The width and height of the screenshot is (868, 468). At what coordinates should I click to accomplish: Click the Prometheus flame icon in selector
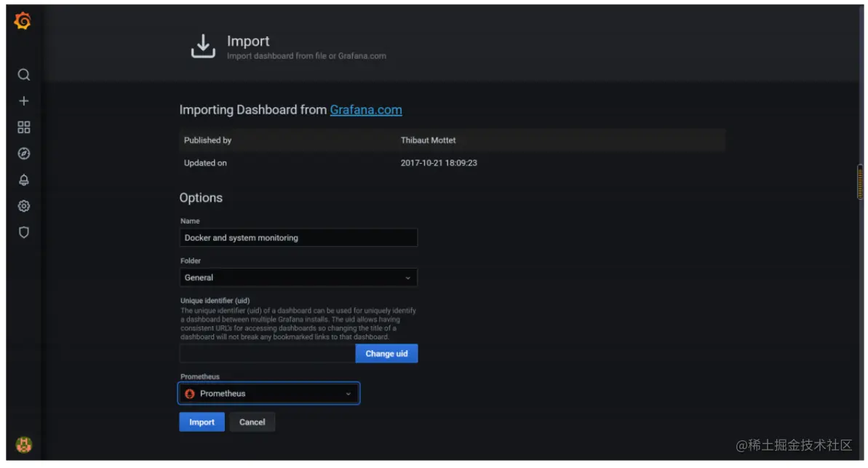(190, 394)
